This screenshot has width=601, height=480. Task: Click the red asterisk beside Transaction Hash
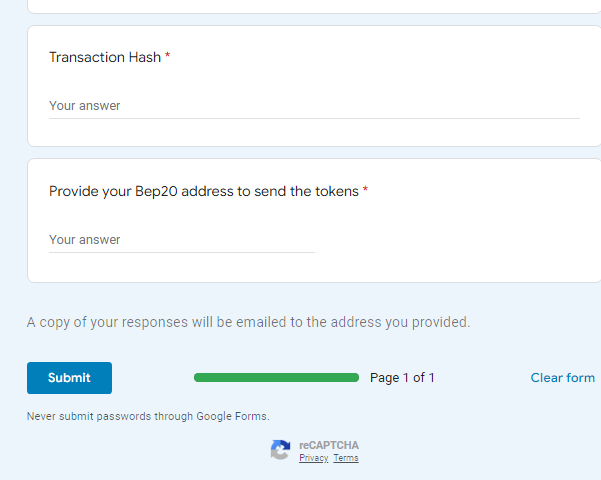click(167, 56)
